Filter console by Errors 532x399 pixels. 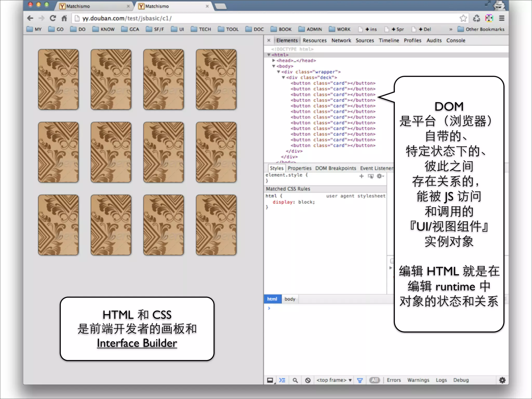(394, 380)
